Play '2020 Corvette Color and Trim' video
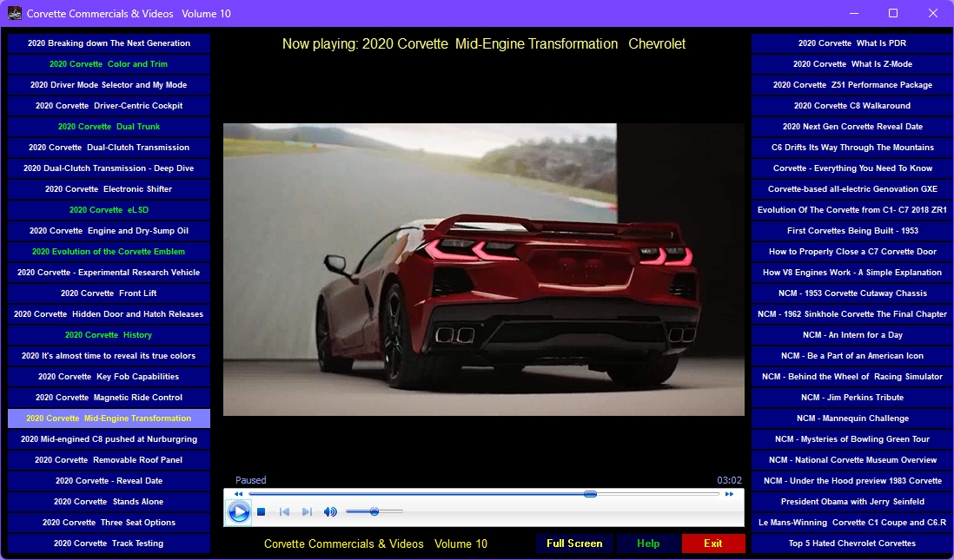Image resolution: width=954 pixels, height=560 pixels. (109, 64)
